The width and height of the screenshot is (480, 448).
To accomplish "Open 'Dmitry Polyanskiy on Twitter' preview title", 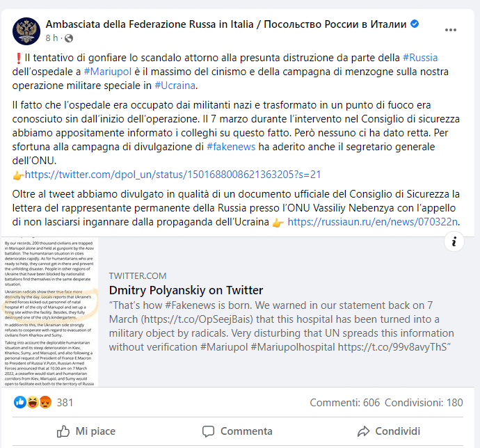I will coord(186,290).
